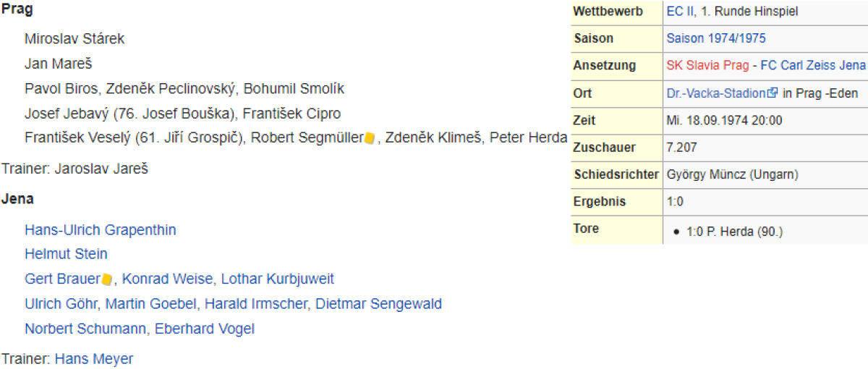Image resolution: width=868 pixels, height=369 pixels.
Task: Open the Dietmar Sengewald link
Action: [378, 304]
